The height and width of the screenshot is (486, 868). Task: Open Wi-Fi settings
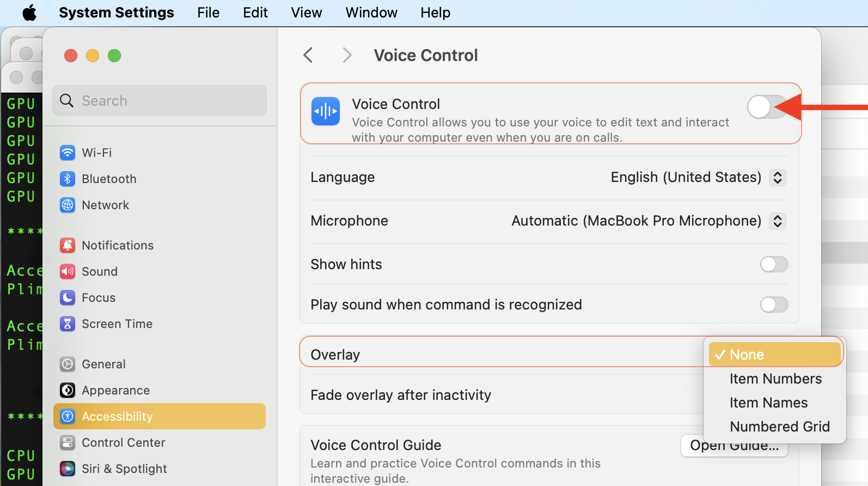point(97,153)
